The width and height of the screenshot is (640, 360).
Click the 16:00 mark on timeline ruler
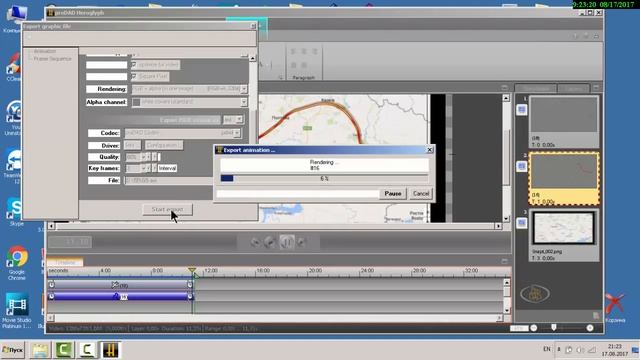point(263,271)
